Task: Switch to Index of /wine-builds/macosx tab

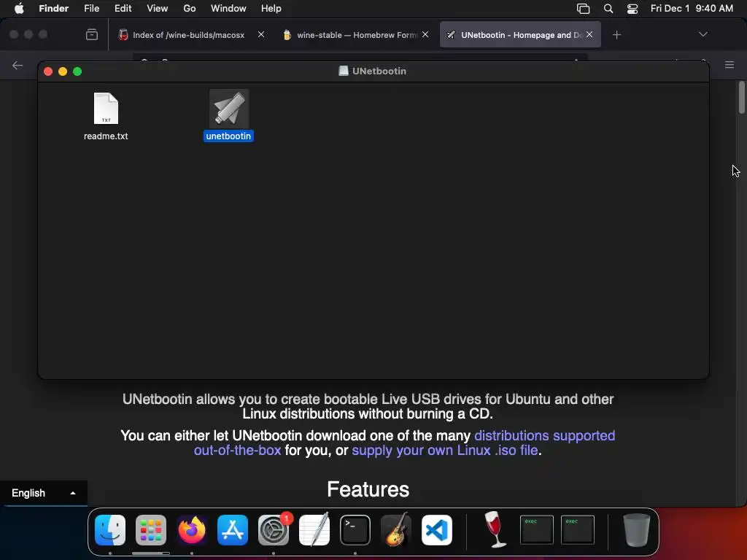Action: [189, 35]
